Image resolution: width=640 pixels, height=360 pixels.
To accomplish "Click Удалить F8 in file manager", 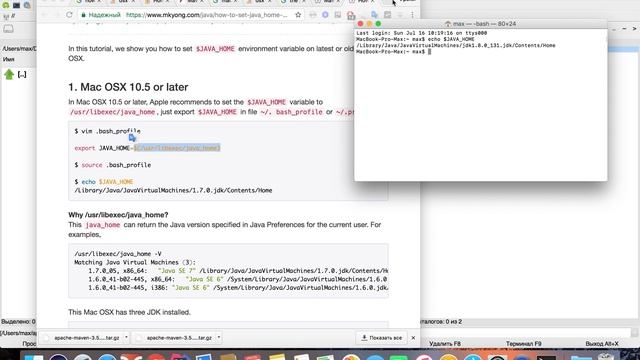I will [445, 344].
